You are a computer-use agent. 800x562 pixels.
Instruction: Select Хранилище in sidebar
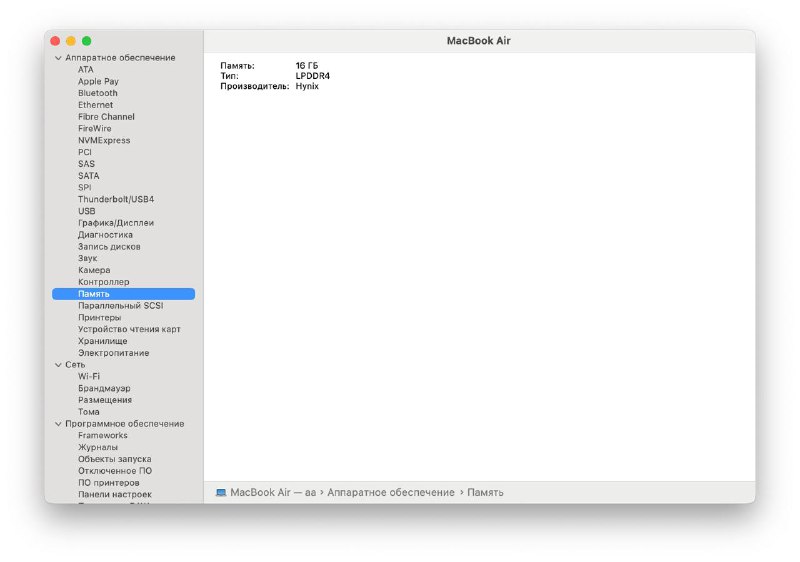pyautogui.click(x=103, y=341)
